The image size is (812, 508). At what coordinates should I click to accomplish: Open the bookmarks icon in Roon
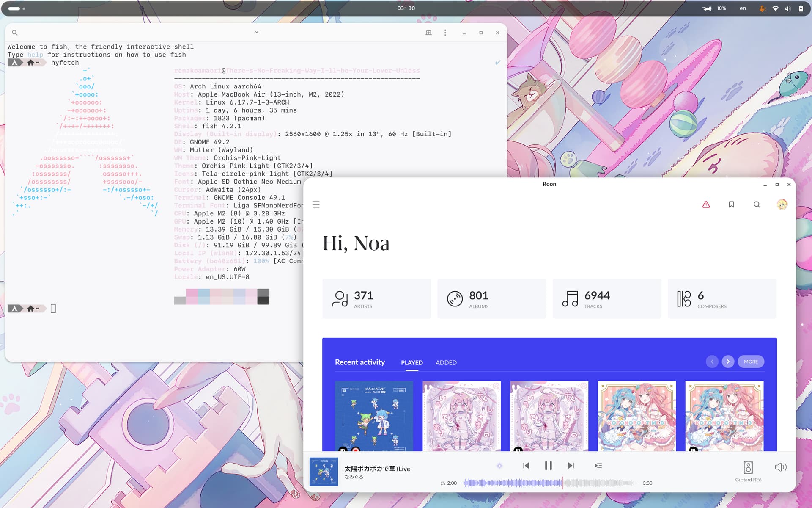point(731,204)
